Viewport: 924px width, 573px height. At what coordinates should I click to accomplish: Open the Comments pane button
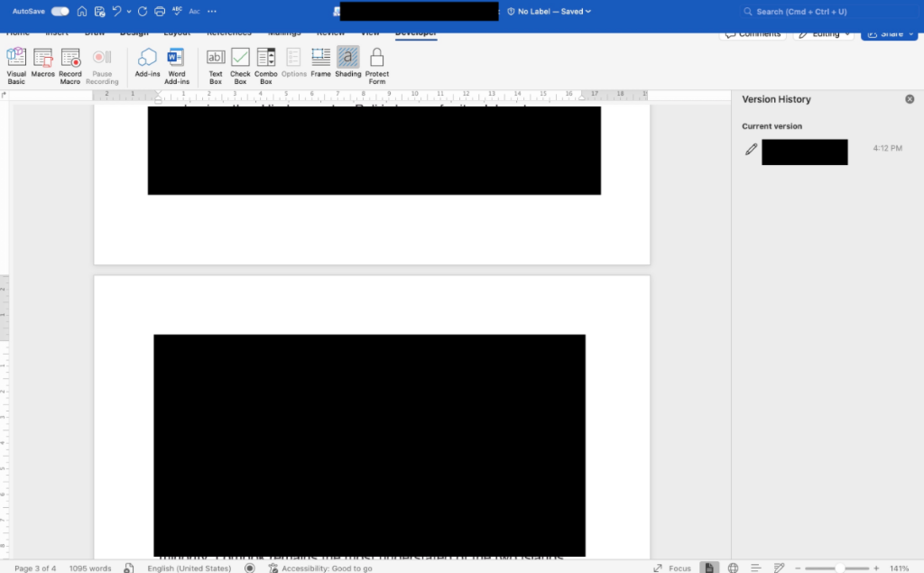(753, 34)
